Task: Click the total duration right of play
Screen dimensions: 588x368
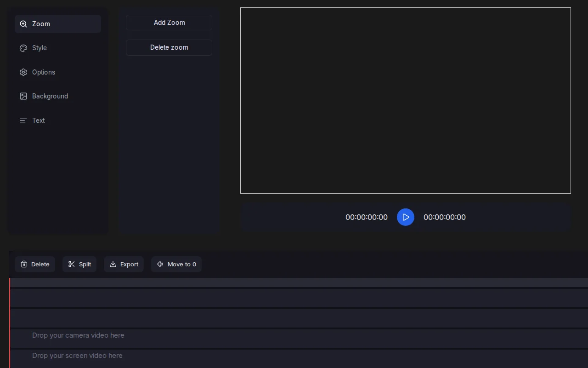Action: click(445, 217)
